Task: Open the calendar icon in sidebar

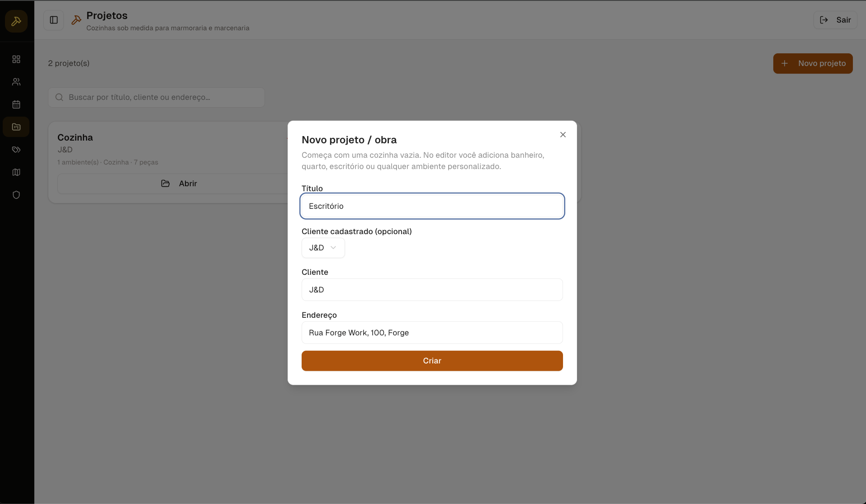Action: [x=16, y=104]
